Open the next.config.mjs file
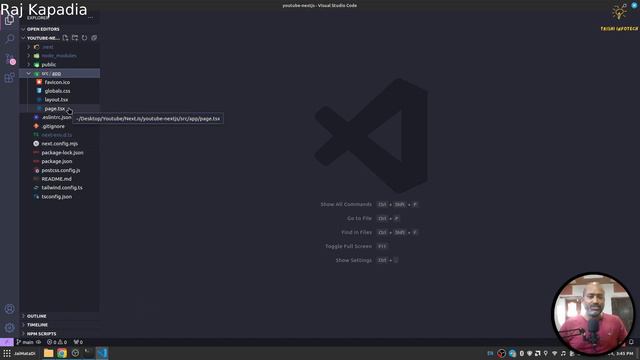640x360 pixels. coord(60,144)
